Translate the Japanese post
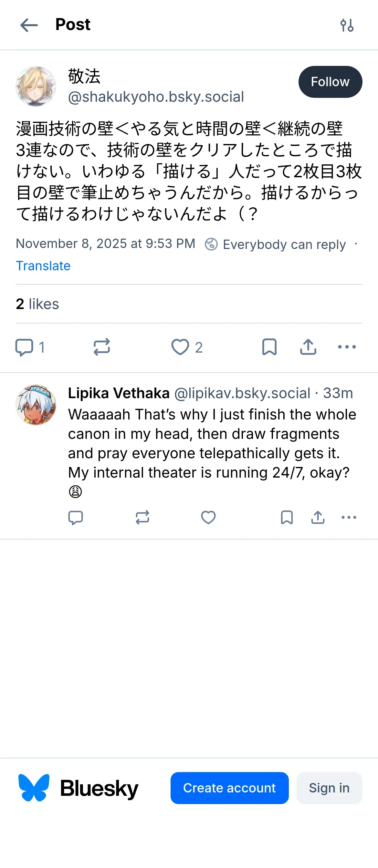 pos(43,266)
